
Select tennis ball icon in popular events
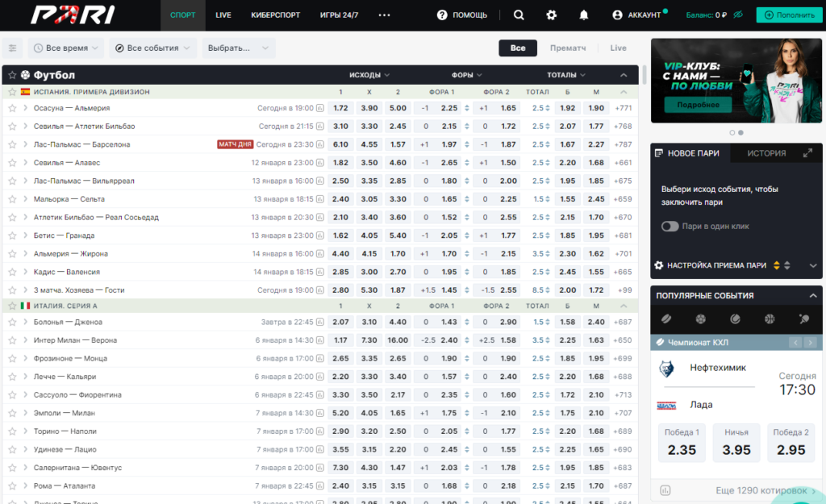click(x=735, y=319)
